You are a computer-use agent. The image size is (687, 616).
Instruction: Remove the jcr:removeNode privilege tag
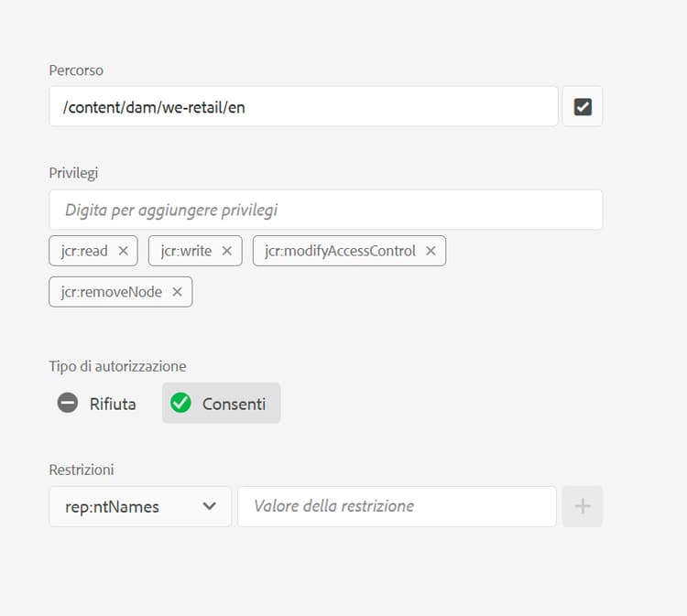(x=177, y=292)
